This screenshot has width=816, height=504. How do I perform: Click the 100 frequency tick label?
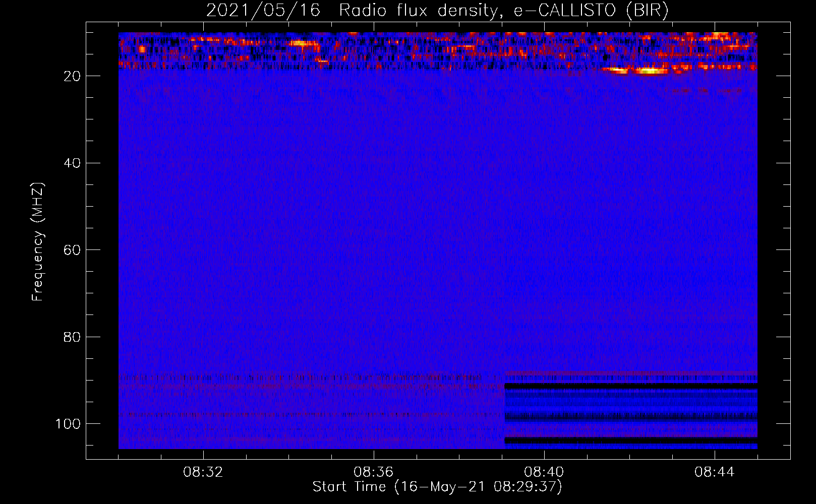tap(68, 424)
